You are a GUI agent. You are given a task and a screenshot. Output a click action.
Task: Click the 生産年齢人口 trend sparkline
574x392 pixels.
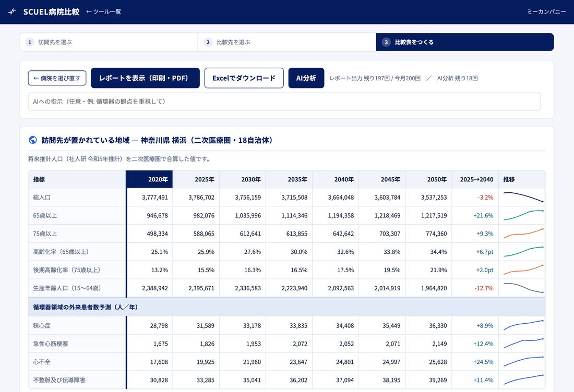tap(523, 288)
